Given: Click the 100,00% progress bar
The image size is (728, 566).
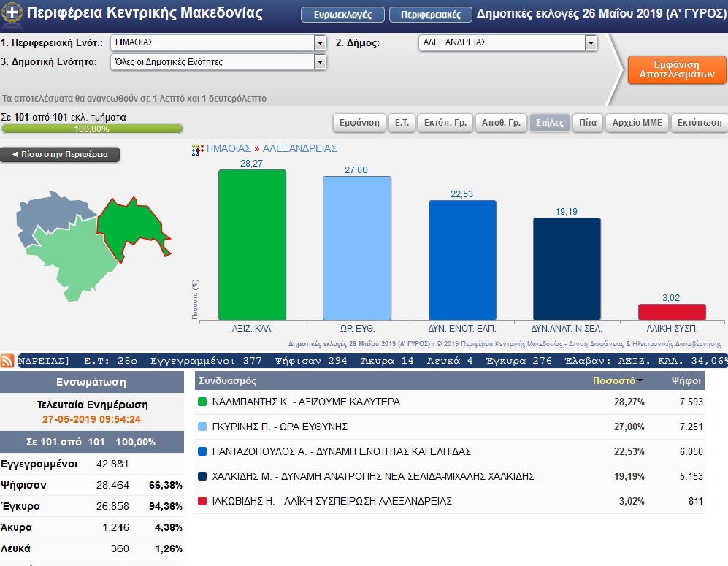Looking at the screenshot, I should 92,129.
